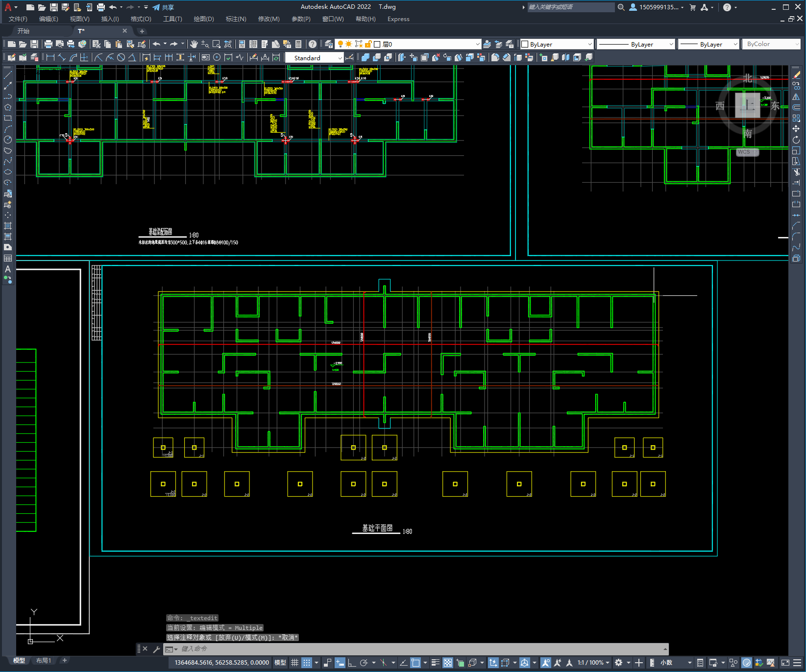Toggle object snap in status bar

pos(415,663)
